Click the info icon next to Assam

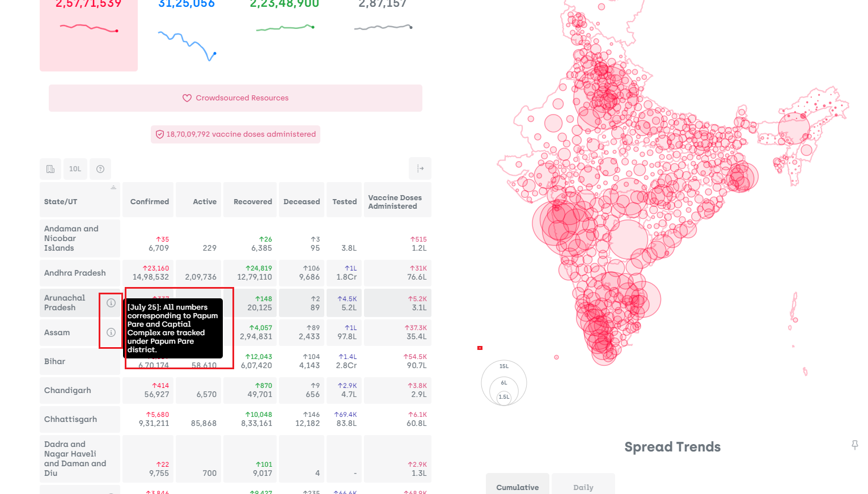pyautogui.click(x=111, y=332)
